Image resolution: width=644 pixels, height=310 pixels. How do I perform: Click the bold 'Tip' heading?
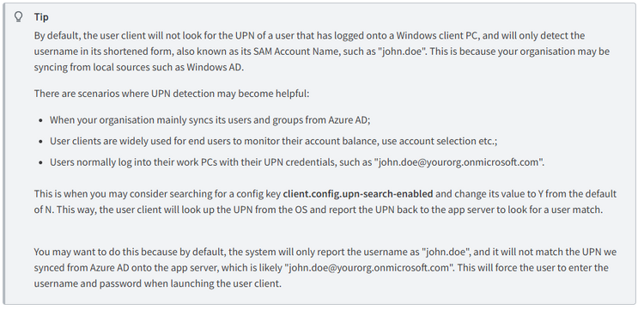41,17
